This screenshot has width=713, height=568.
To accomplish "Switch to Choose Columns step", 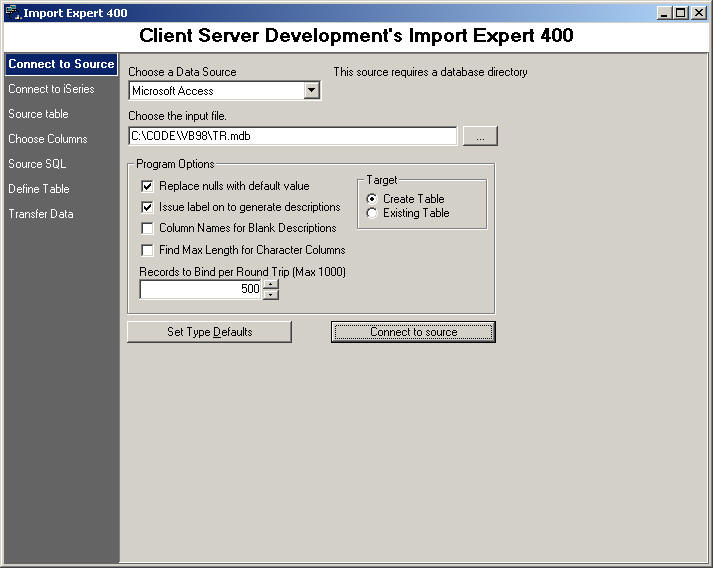I will tap(48, 139).
